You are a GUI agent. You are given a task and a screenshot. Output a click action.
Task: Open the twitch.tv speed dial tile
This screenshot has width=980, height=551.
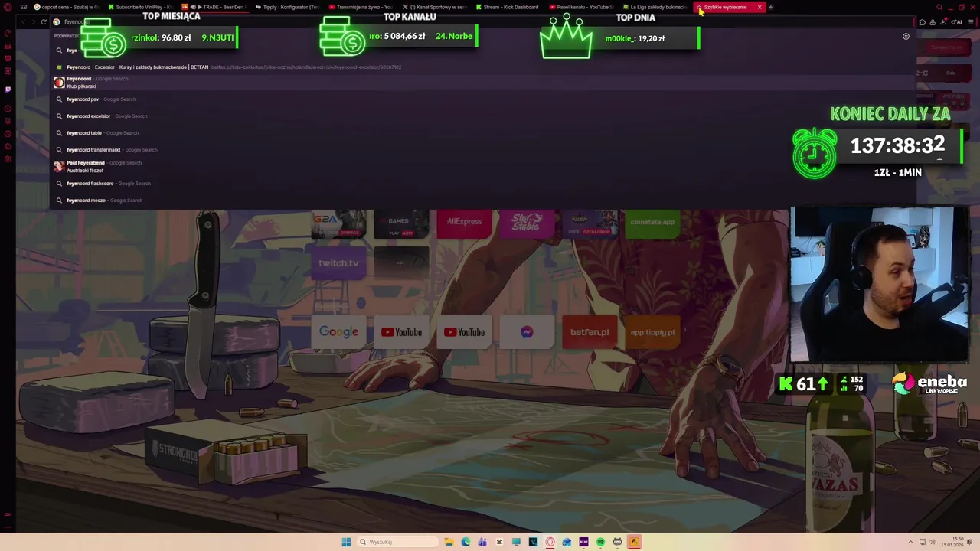coord(338,263)
